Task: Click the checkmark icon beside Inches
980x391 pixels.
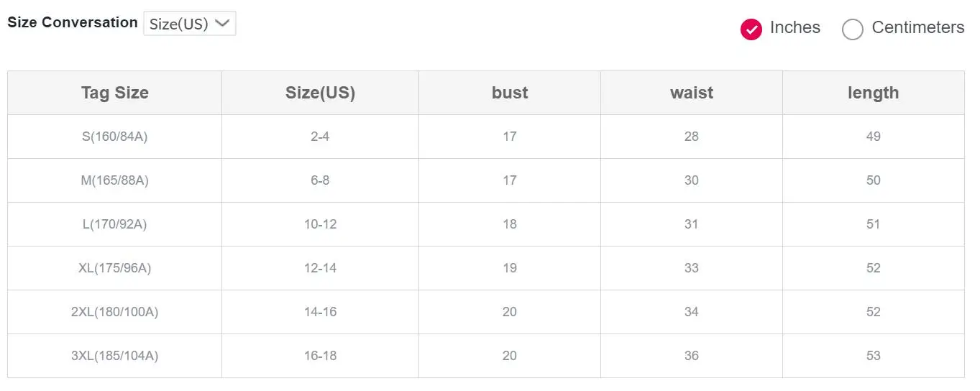Action: 751,29
